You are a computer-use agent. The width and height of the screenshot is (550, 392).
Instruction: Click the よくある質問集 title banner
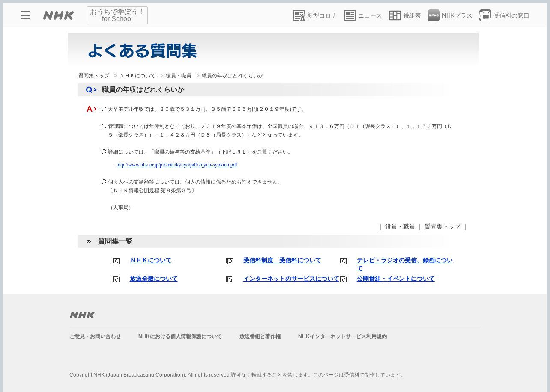[x=273, y=50]
